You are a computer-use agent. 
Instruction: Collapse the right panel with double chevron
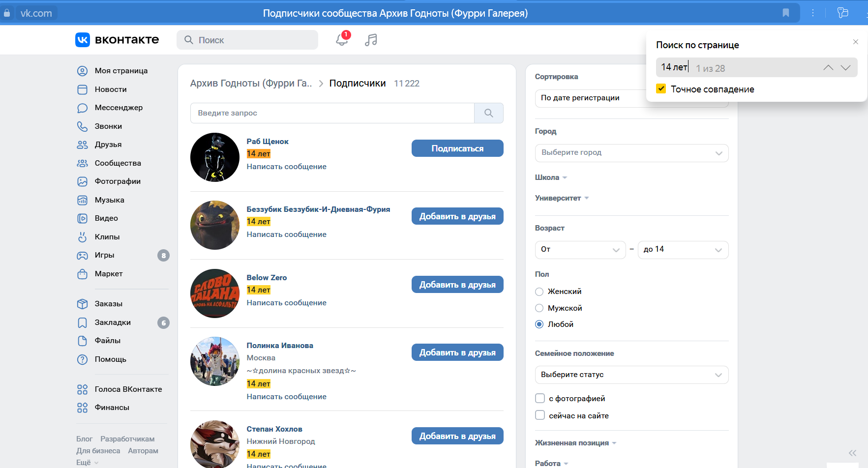coord(852,453)
